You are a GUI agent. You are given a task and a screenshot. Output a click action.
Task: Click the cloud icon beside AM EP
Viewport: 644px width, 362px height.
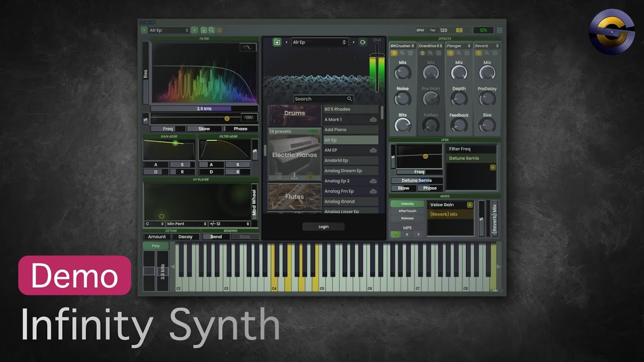373,150
